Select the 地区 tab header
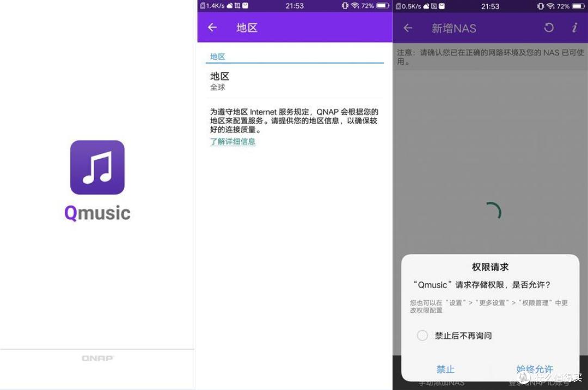The image size is (588, 390). 217,57
